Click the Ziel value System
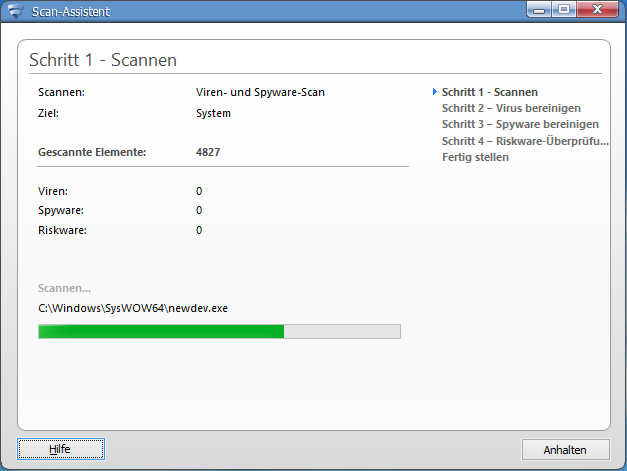The image size is (627, 471). tap(213, 113)
